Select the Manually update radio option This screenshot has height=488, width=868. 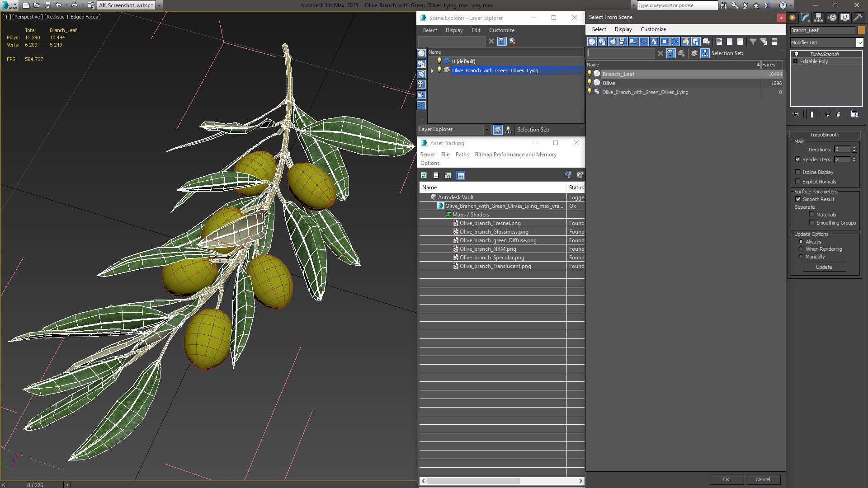[x=801, y=257]
